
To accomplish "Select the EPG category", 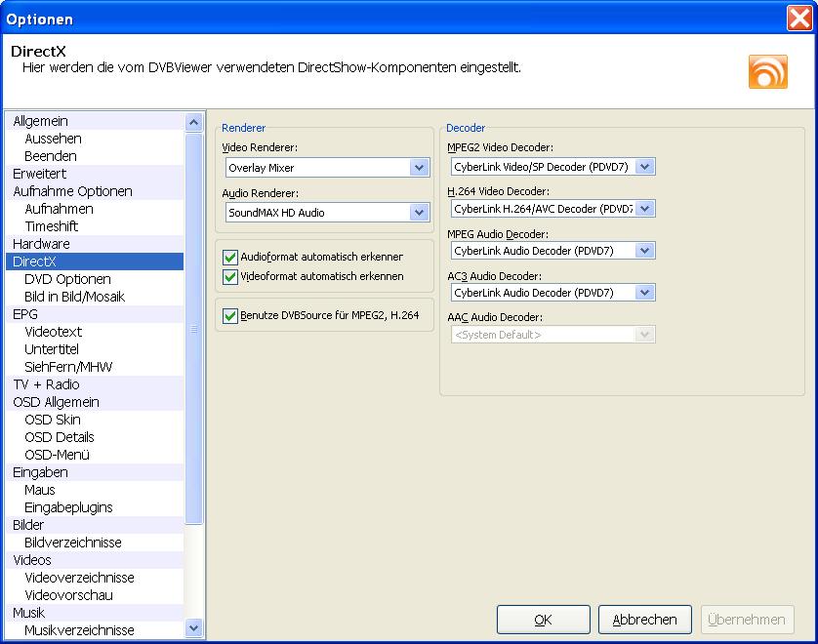I will 25,314.
